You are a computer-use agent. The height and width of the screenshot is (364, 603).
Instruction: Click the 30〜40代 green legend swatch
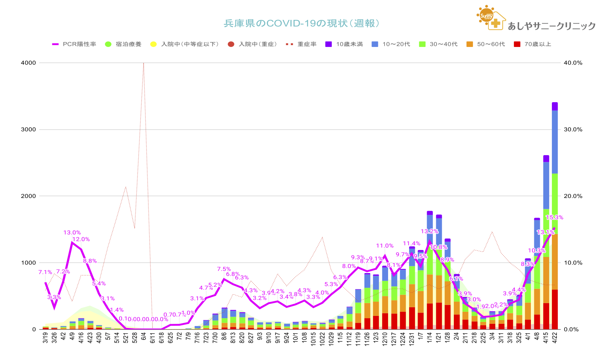coord(422,44)
